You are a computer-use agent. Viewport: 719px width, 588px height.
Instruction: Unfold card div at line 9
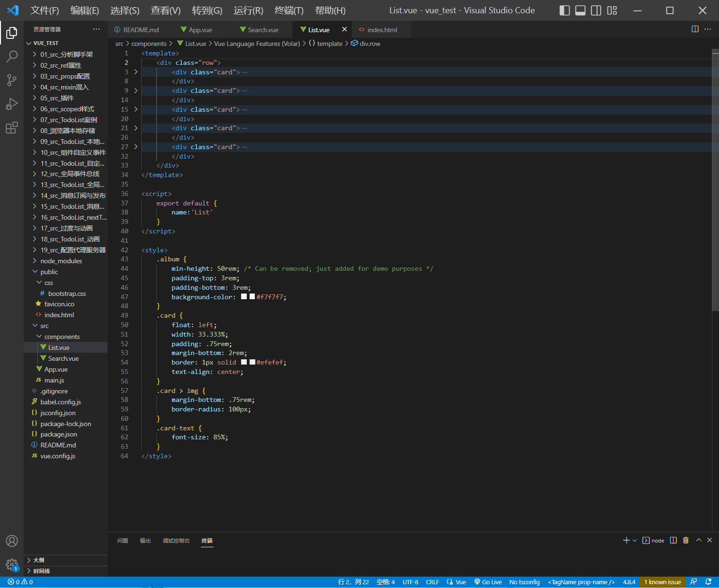click(136, 90)
